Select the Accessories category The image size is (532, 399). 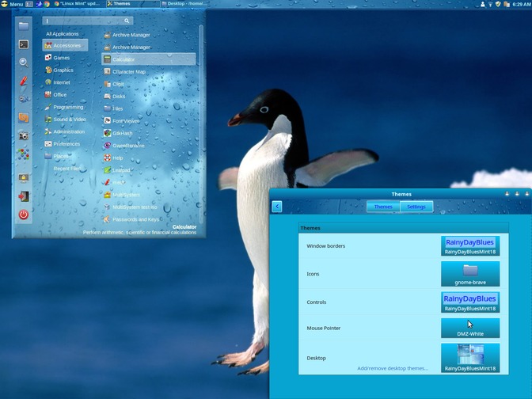click(x=65, y=45)
